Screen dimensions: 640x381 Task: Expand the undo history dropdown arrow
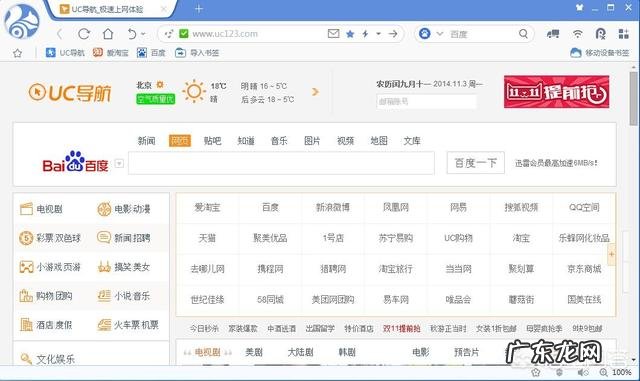pyautogui.click(x=143, y=34)
